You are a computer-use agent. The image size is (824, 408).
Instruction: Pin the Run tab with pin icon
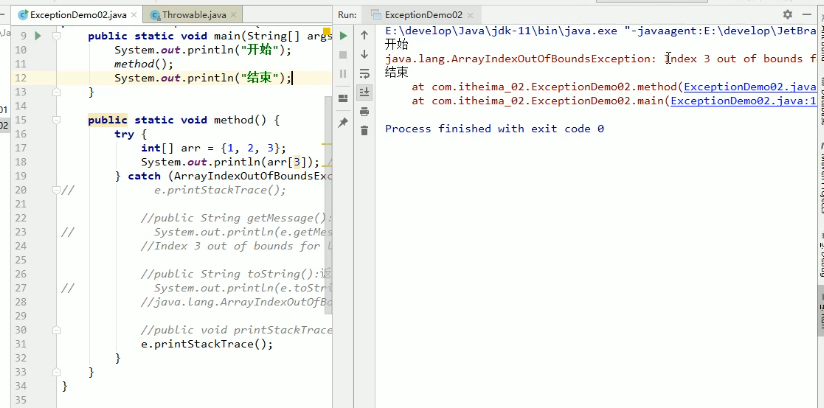point(343,123)
